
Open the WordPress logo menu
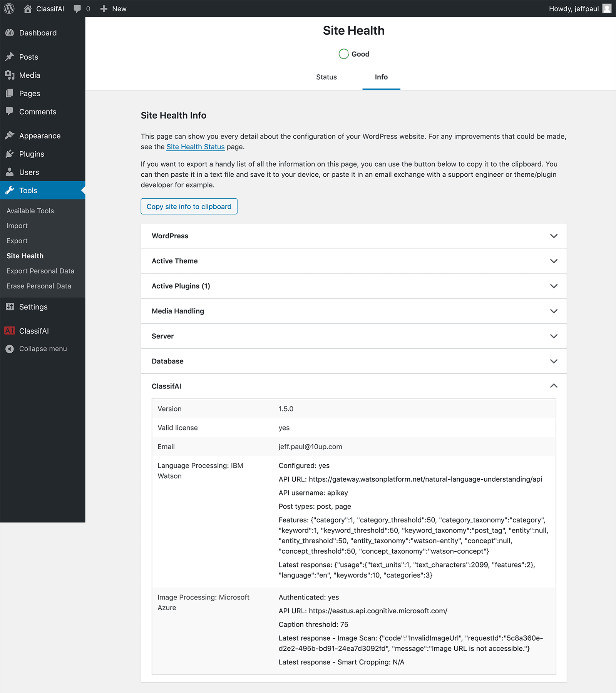tap(9, 8)
